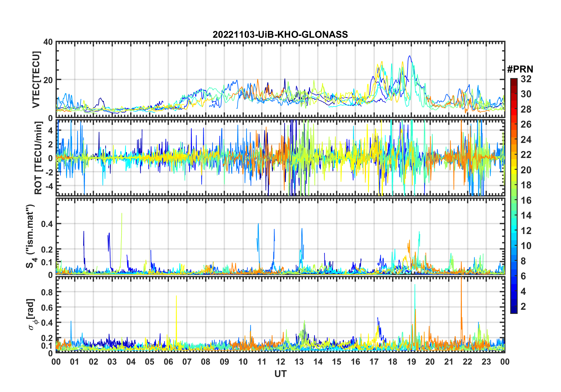
Task: Click the σφ axis tick label 0.6
Action: [47, 307]
